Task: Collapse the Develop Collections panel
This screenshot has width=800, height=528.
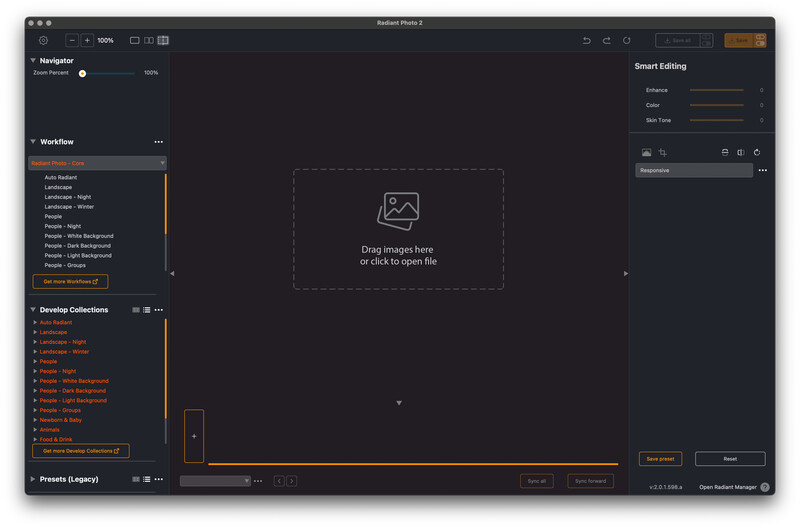Action: click(x=33, y=310)
